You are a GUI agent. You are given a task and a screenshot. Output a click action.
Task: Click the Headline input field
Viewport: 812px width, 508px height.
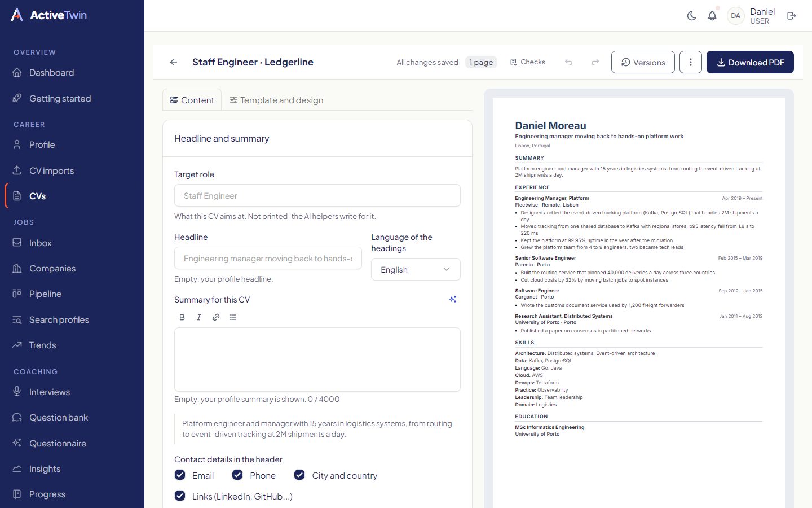[x=268, y=258]
